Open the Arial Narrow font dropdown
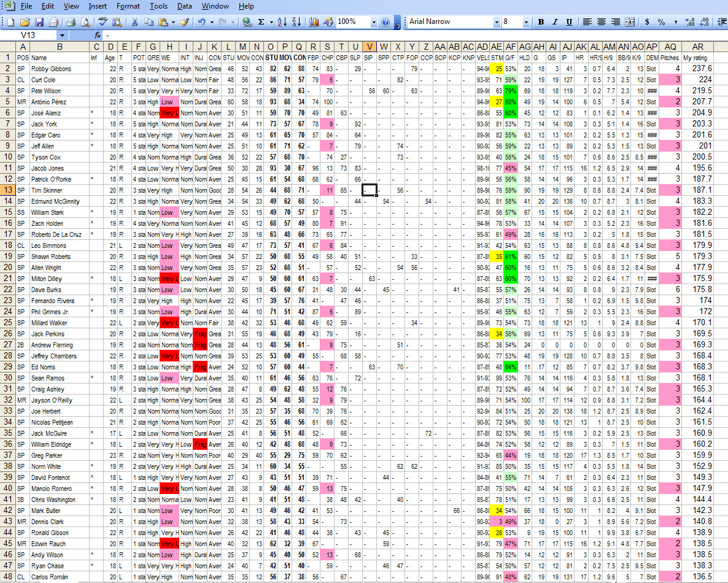Screen dimensions: 728x583 click(x=497, y=22)
